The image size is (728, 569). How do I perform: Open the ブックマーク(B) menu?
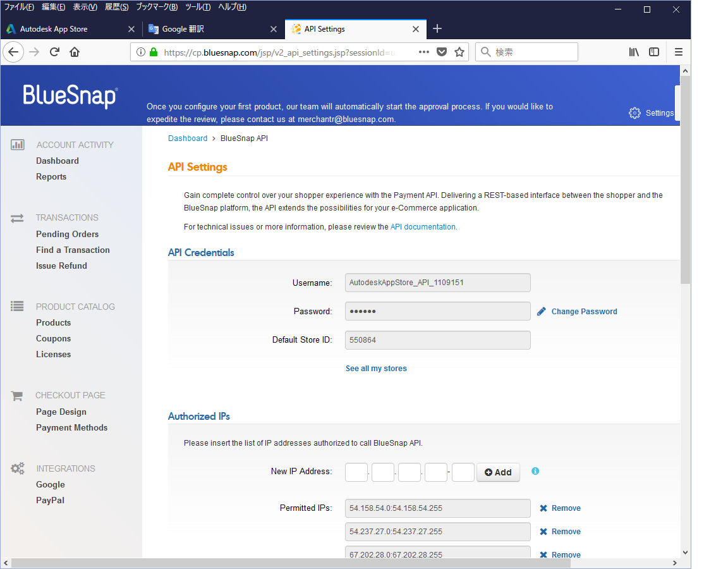(x=157, y=7)
